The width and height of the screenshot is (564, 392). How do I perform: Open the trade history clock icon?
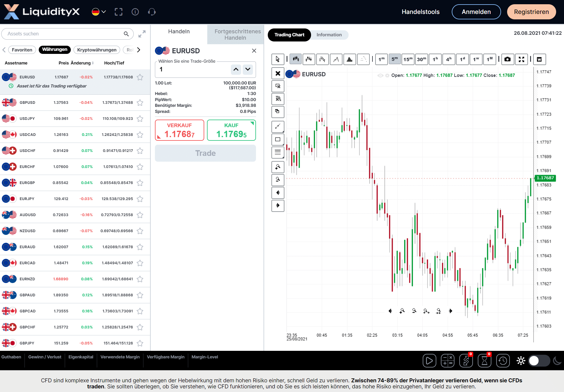503,361
